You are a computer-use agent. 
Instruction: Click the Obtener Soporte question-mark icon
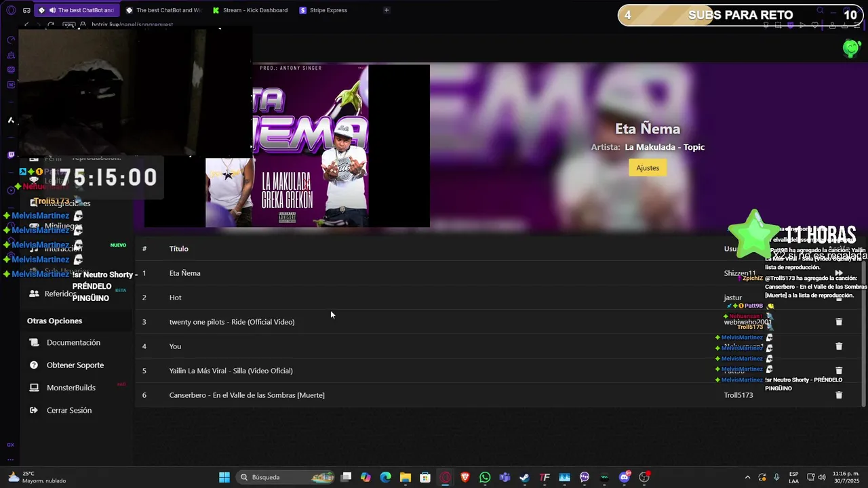[34, 365]
